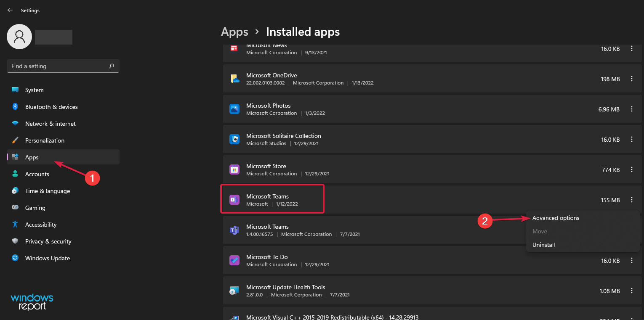Choose Advanced options from context menu
The height and width of the screenshot is (320, 644).
583,218
